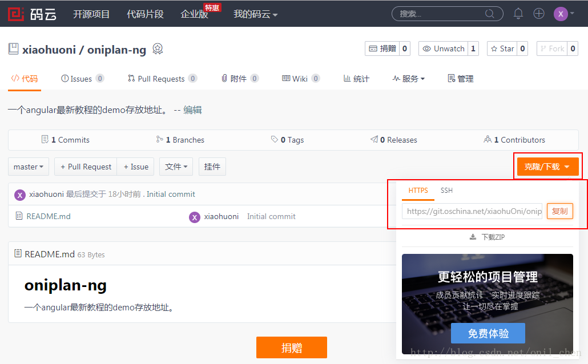Click the 挂件 button

(x=212, y=167)
